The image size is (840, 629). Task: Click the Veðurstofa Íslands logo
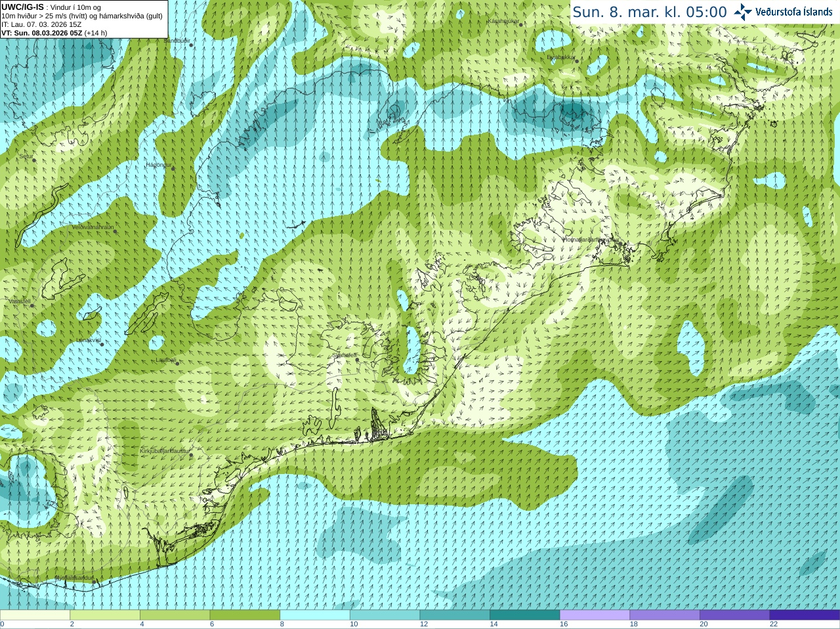coord(742,12)
